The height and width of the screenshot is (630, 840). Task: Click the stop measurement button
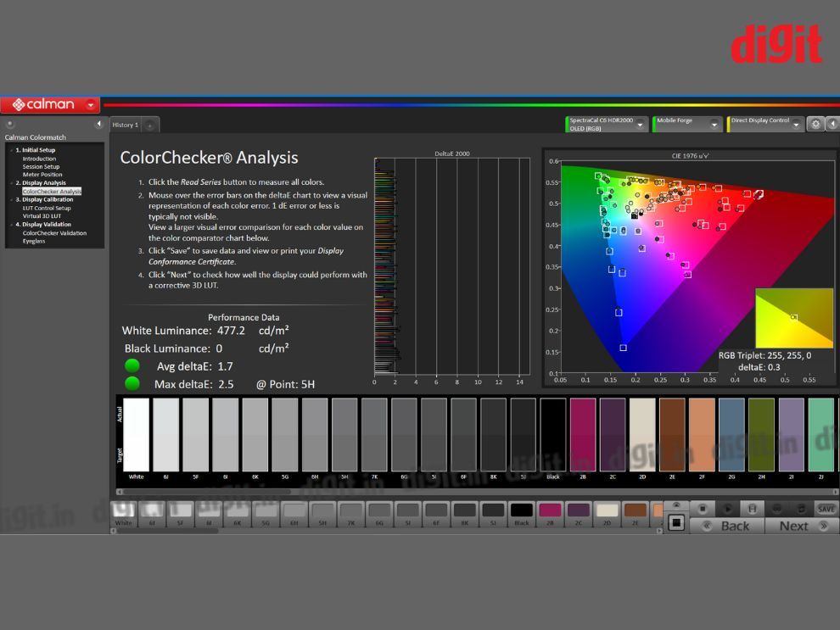(x=703, y=509)
